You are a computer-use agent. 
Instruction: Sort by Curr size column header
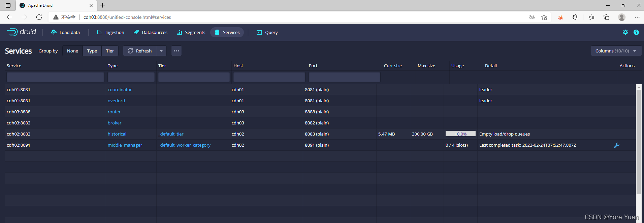pos(393,66)
